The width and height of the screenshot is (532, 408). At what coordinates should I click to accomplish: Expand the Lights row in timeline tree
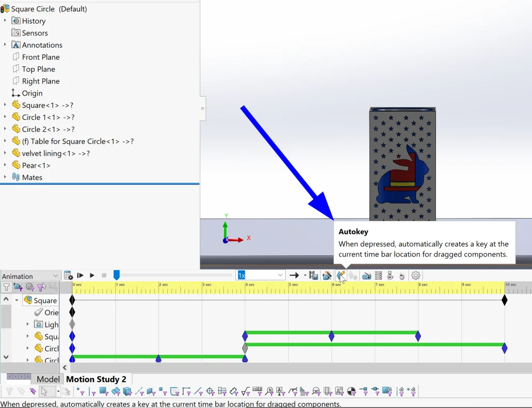28,324
